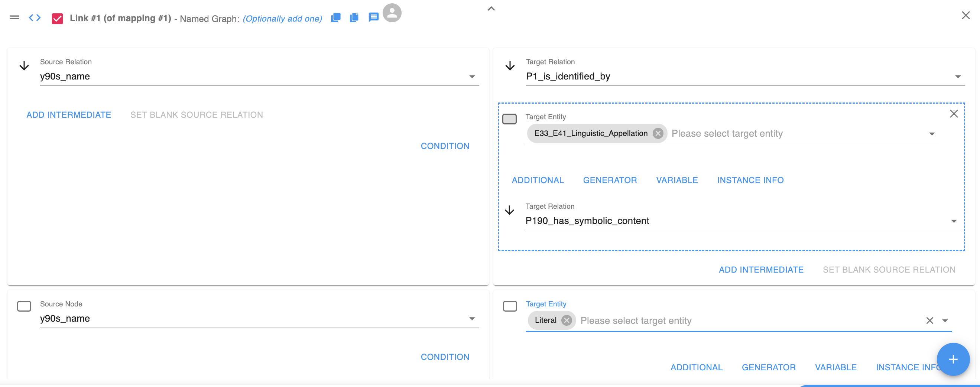This screenshot has height=387, width=980.
Task: Click ADD INTERMEDIATE under Source Relation
Action: click(68, 115)
